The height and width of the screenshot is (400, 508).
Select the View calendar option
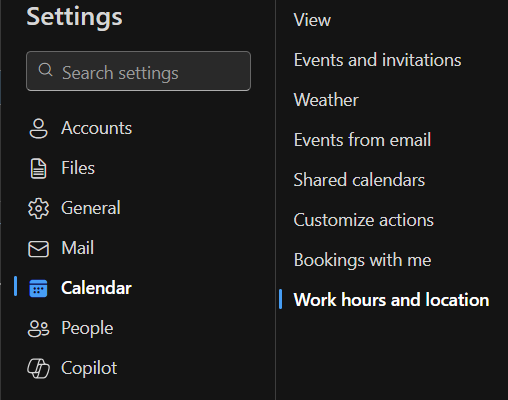(312, 20)
